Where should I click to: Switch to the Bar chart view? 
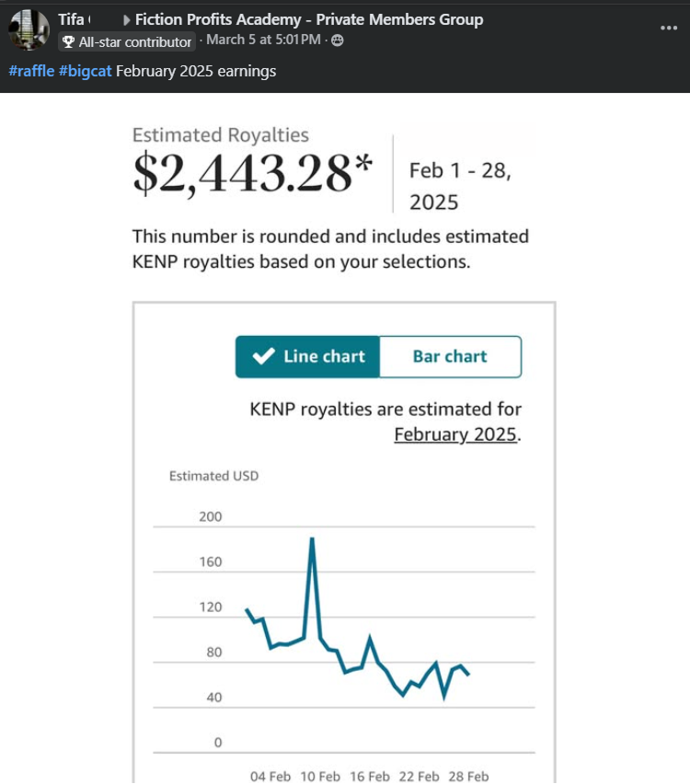point(450,357)
